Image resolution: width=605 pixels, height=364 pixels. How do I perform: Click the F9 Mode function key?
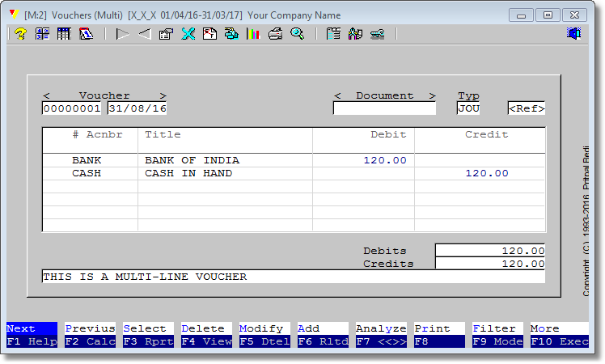tap(497, 341)
